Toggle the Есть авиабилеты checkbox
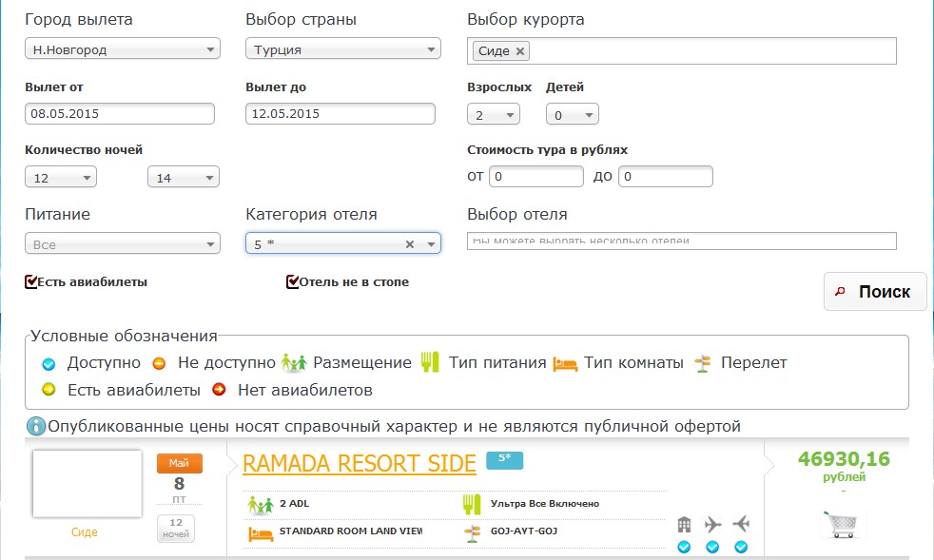The image size is (934, 560). click(31, 281)
